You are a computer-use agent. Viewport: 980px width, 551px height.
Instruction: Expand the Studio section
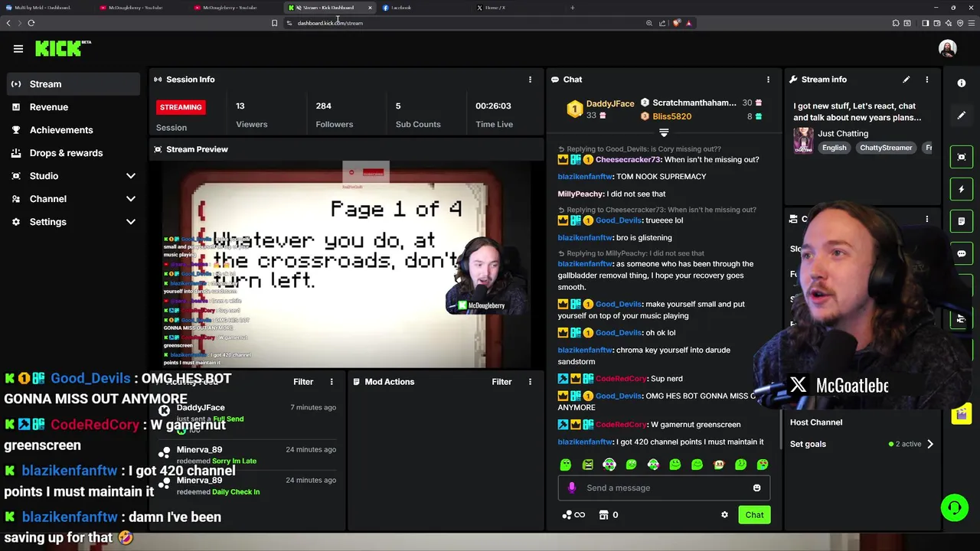point(74,176)
